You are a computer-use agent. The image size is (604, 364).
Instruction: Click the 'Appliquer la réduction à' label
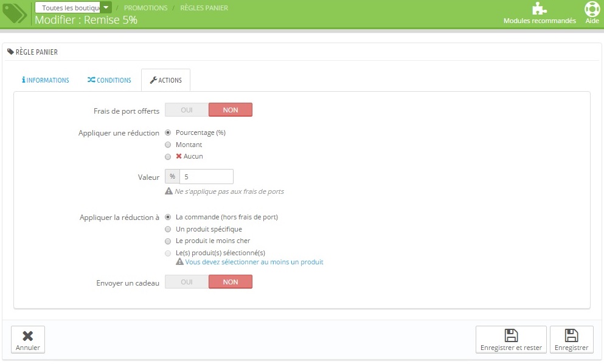click(119, 218)
